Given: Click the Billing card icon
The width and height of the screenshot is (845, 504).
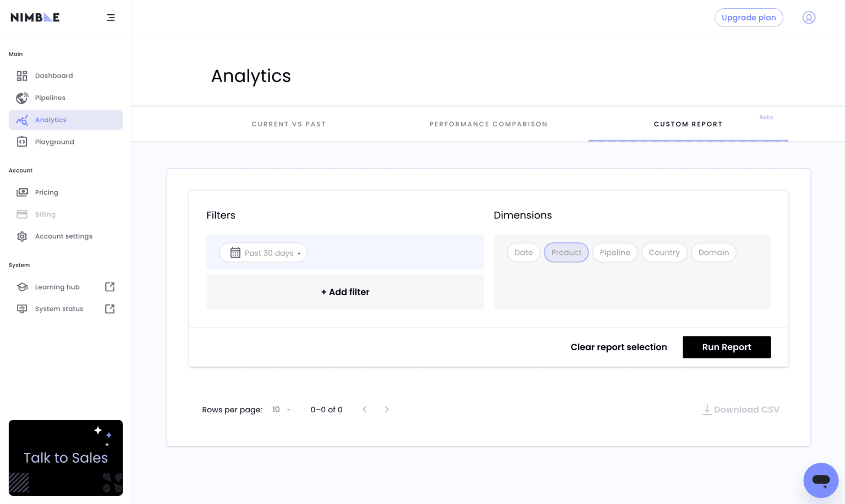Looking at the screenshot, I should [22, 214].
